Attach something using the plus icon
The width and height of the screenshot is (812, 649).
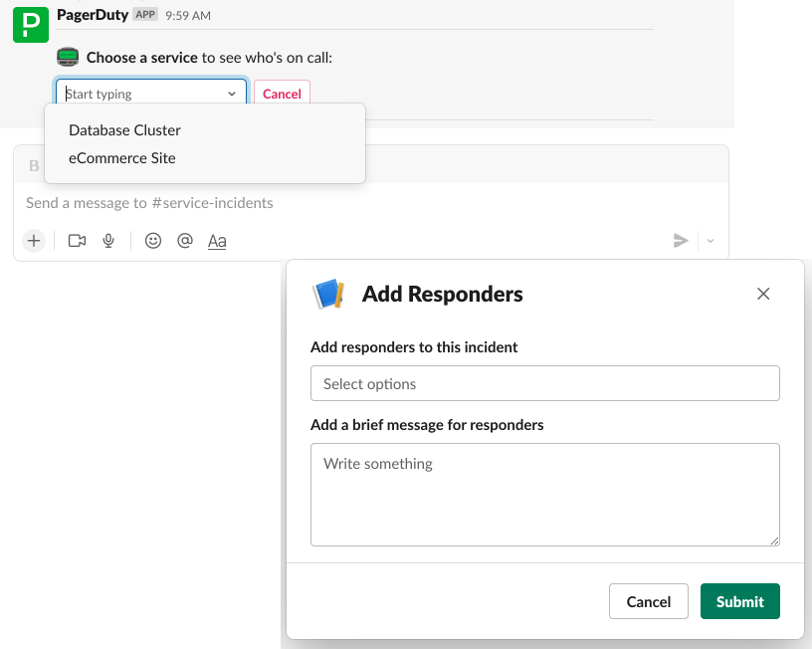tap(33, 240)
